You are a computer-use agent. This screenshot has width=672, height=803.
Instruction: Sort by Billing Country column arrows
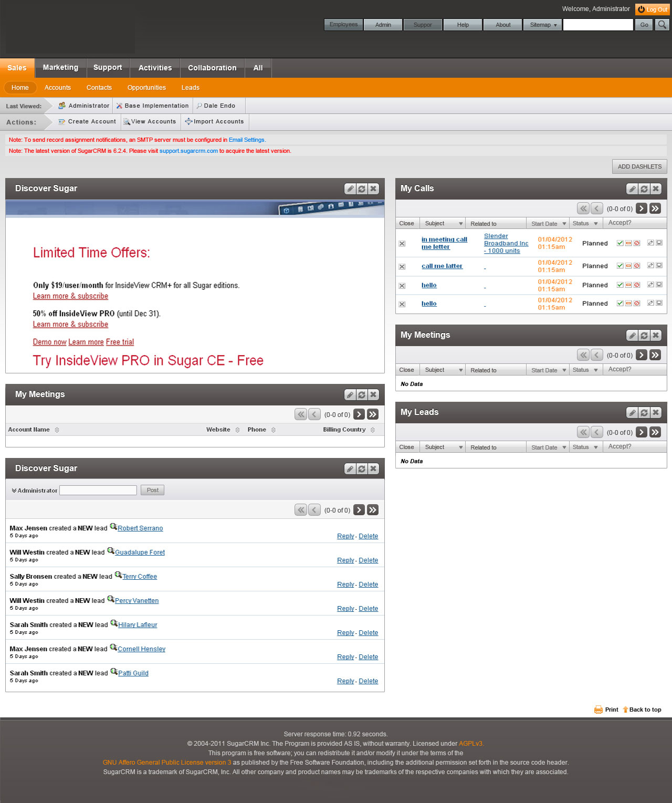(373, 430)
